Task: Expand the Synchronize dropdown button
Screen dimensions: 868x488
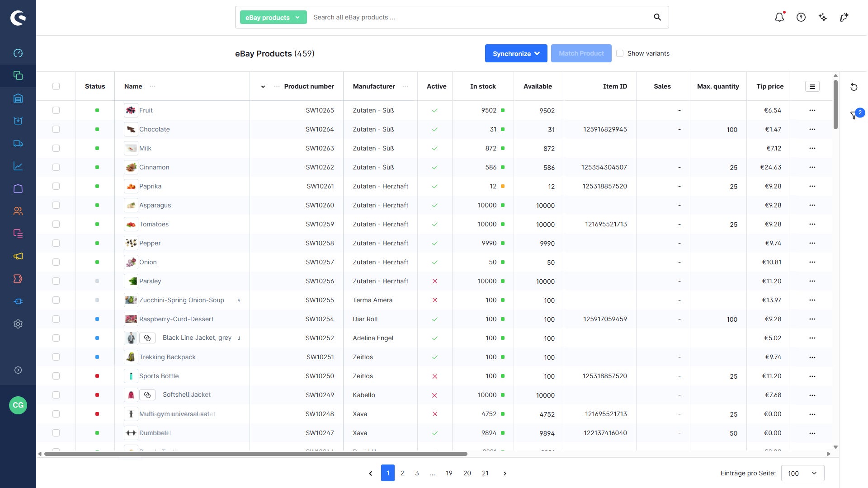Action: tap(516, 53)
